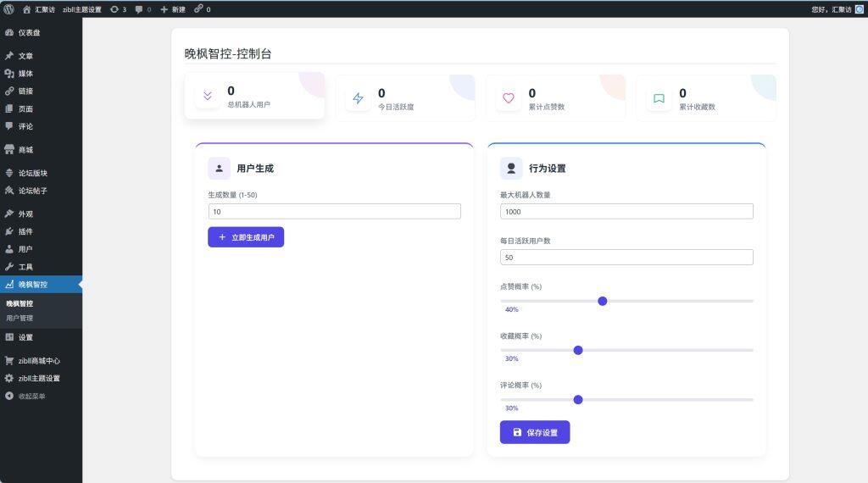Image resolution: width=868 pixels, height=483 pixels.
Task: Open the 晚枫智控 submenu item
Action: click(x=20, y=303)
